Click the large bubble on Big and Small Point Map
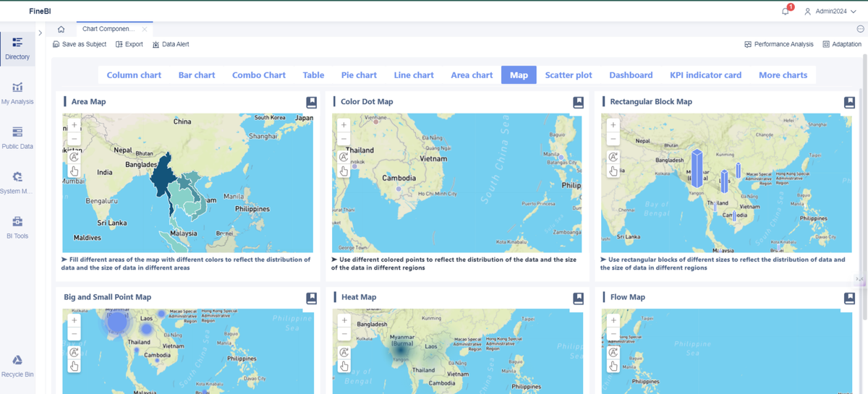The width and height of the screenshot is (868, 394). click(x=117, y=322)
